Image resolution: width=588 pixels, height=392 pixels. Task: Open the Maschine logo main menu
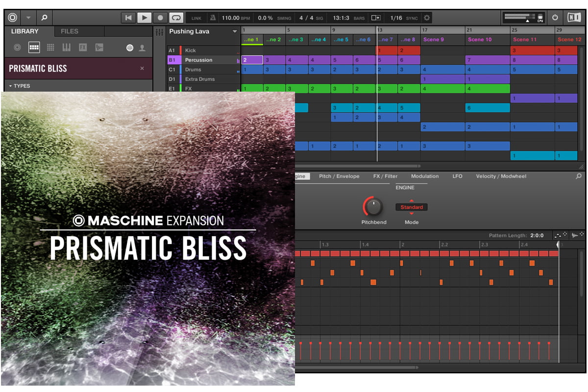(x=13, y=18)
